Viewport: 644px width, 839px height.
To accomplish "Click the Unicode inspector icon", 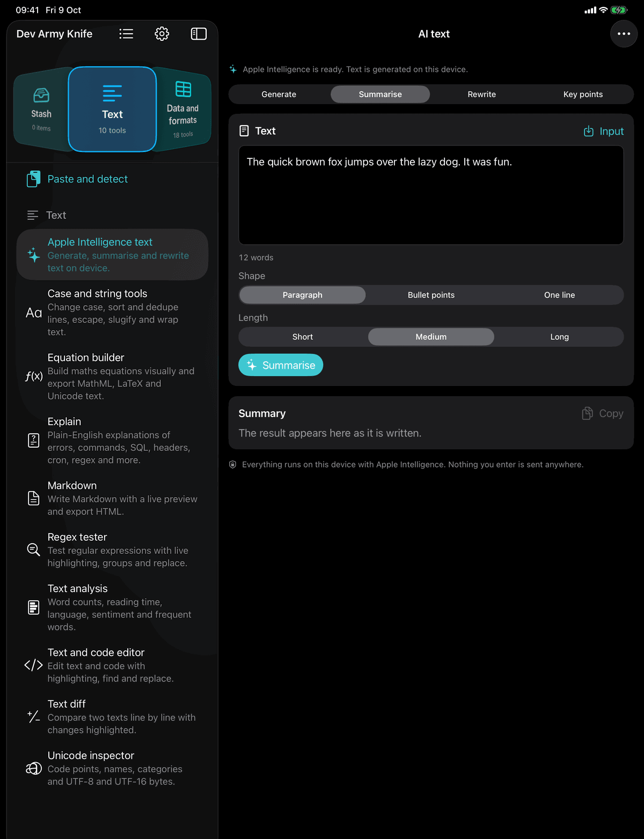I will tap(33, 768).
